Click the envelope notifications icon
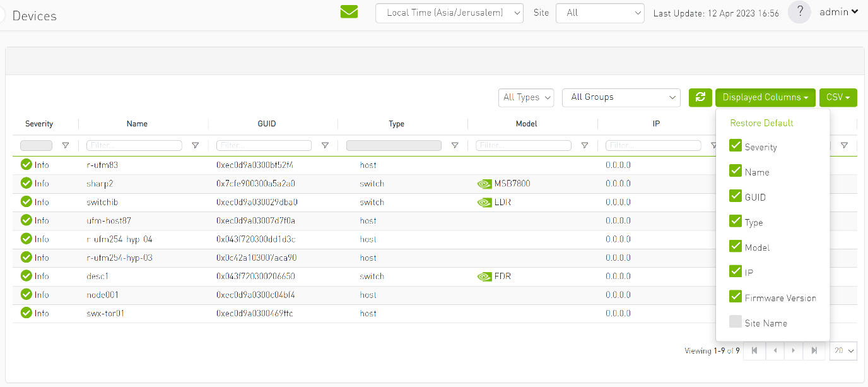 (349, 11)
